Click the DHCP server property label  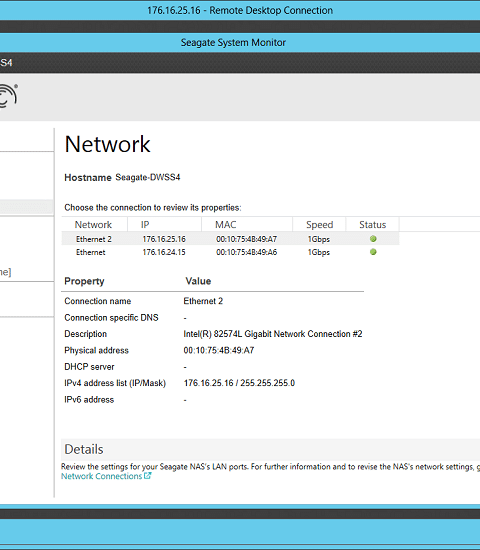click(89, 367)
